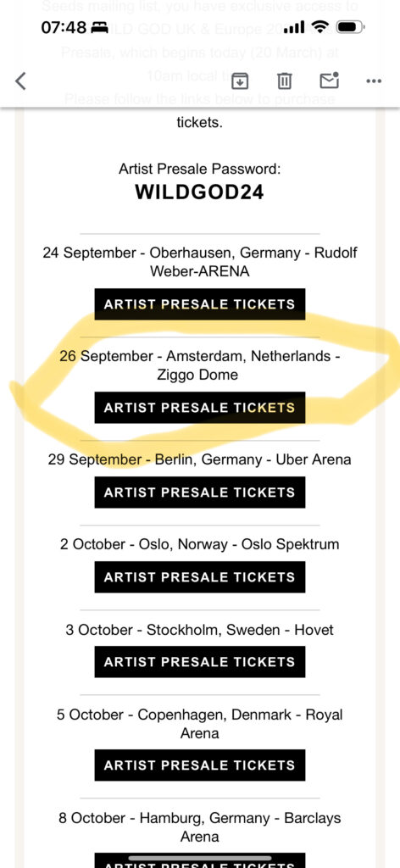Tap the Wi-Fi status icon

(x=319, y=26)
